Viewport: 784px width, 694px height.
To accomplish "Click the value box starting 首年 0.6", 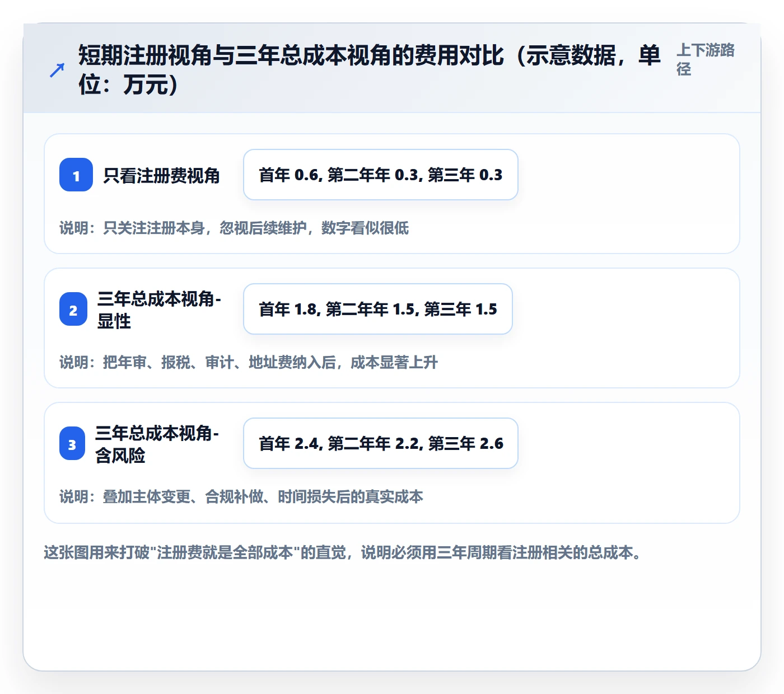I will (381, 175).
